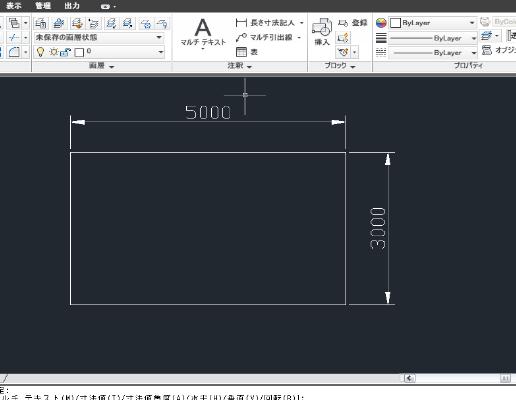Toggle layer 0 lock with the padlock icon
The height and width of the screenshot is (400, 516).
66,52
